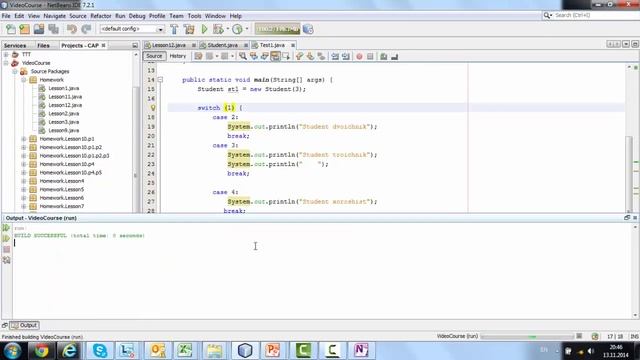Switch to Student.java editor tab
Screen dimensions: 640x360
coord(222,45)
